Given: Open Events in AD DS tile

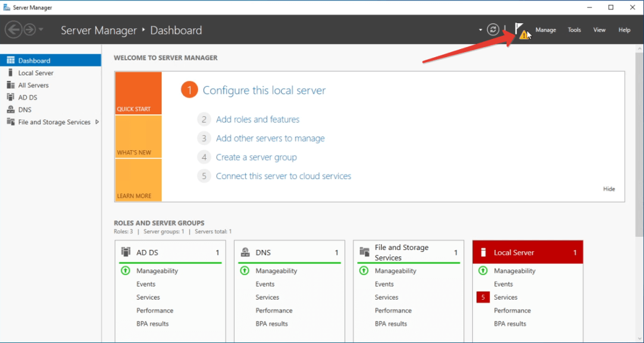Looking at the screenshot, I should pos(146,284).
